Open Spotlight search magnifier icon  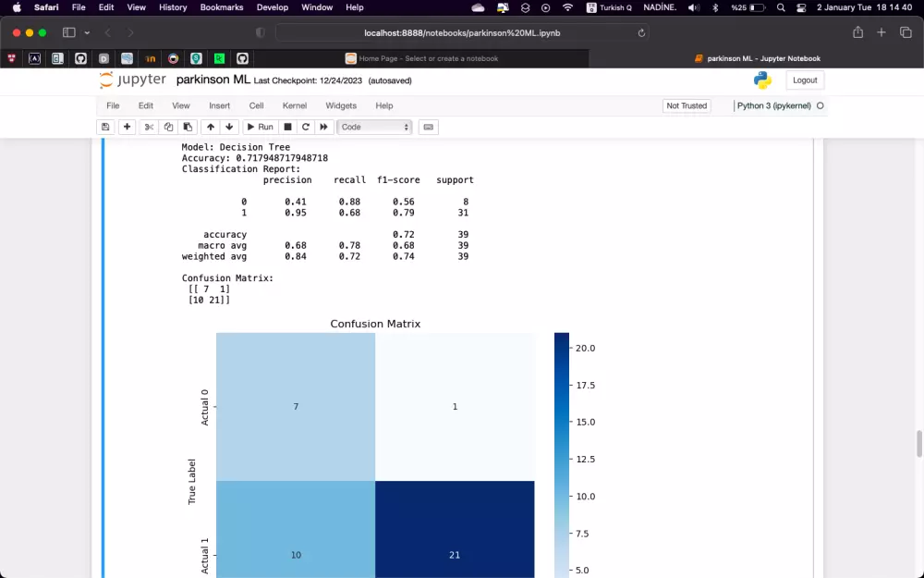781,7
